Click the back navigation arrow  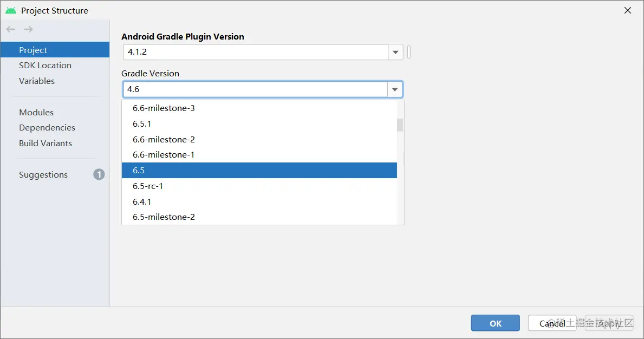point(11,29)
